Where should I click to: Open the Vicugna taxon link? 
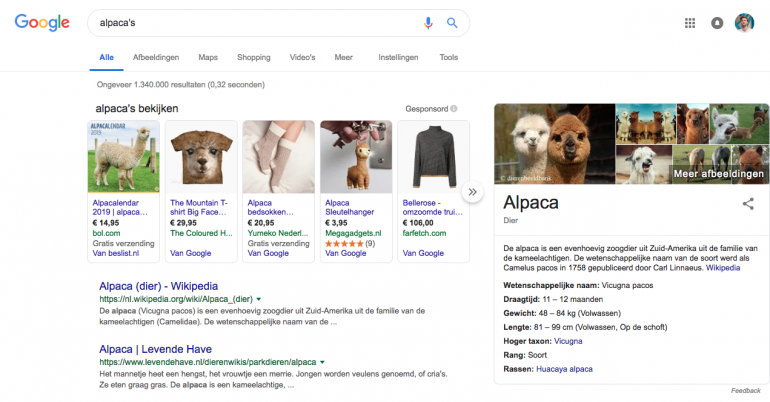[x=568, y=341]
